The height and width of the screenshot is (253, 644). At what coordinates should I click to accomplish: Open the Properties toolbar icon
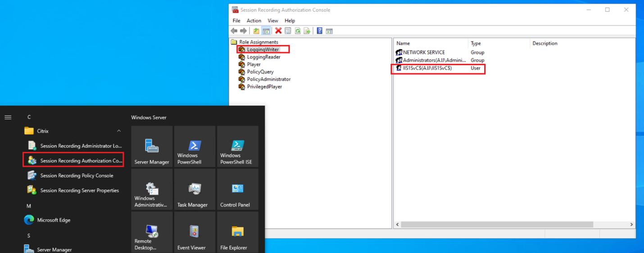coord(288,31)
